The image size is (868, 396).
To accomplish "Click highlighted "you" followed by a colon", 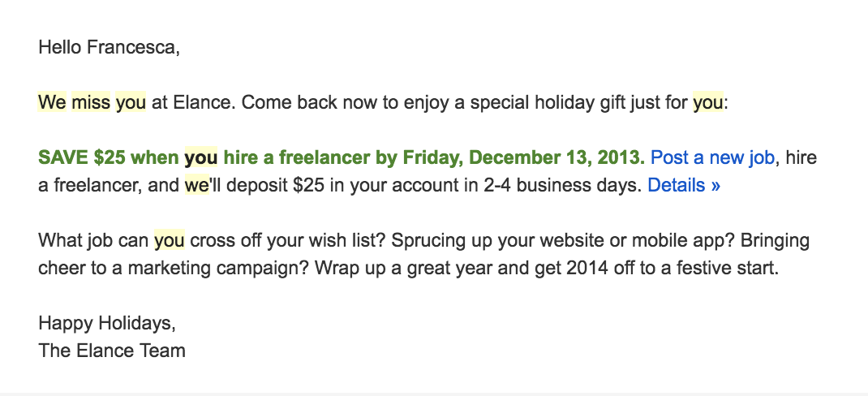I will (x=708, y=102).
